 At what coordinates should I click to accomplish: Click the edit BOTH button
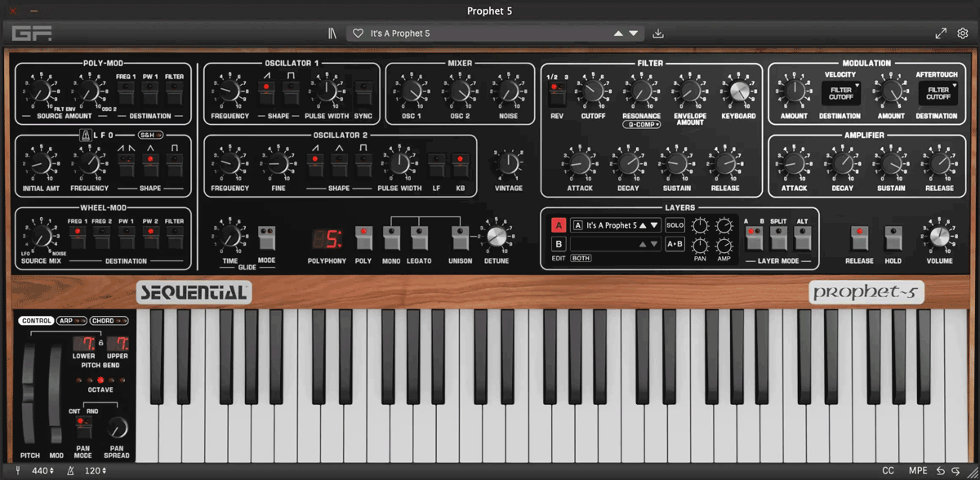(x=581, y=258)
